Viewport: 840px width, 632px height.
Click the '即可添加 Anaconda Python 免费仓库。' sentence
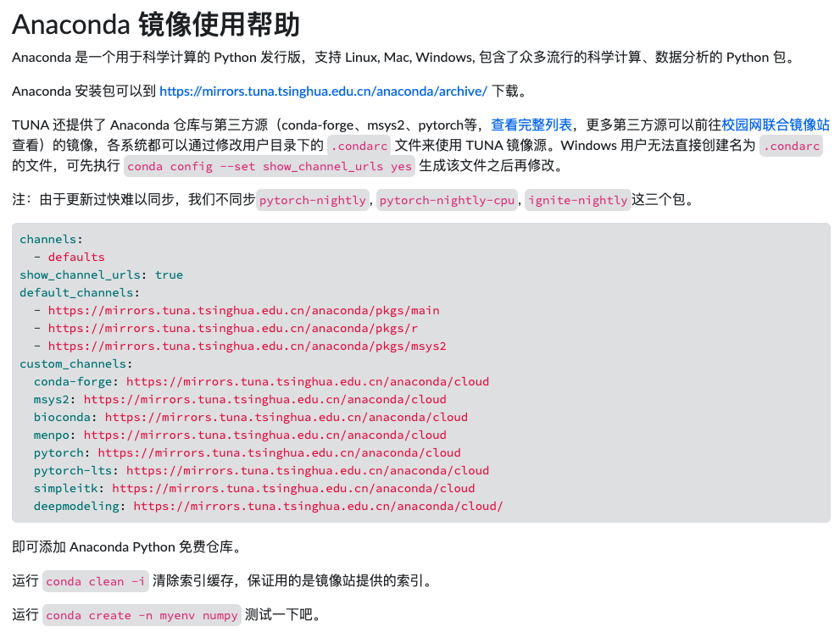128,546
